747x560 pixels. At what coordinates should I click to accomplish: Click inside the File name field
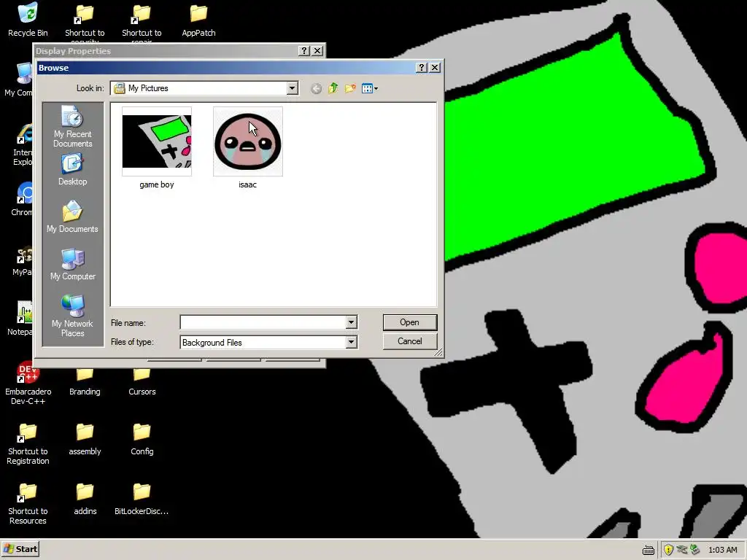[x=263, y=322]
